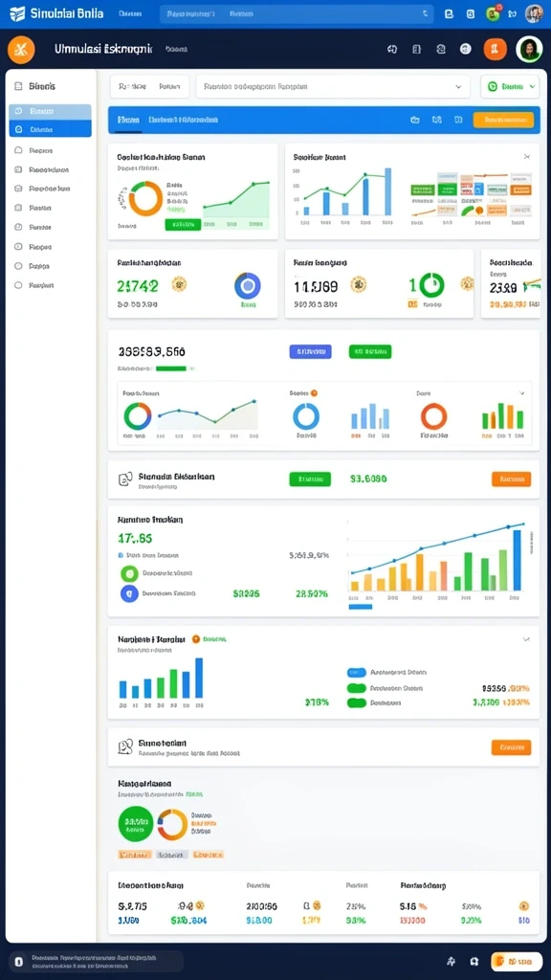This screenshot has width=551, height=980.
Task: Click the green button beside the $3,6080 value
Action: coord(310,479)
